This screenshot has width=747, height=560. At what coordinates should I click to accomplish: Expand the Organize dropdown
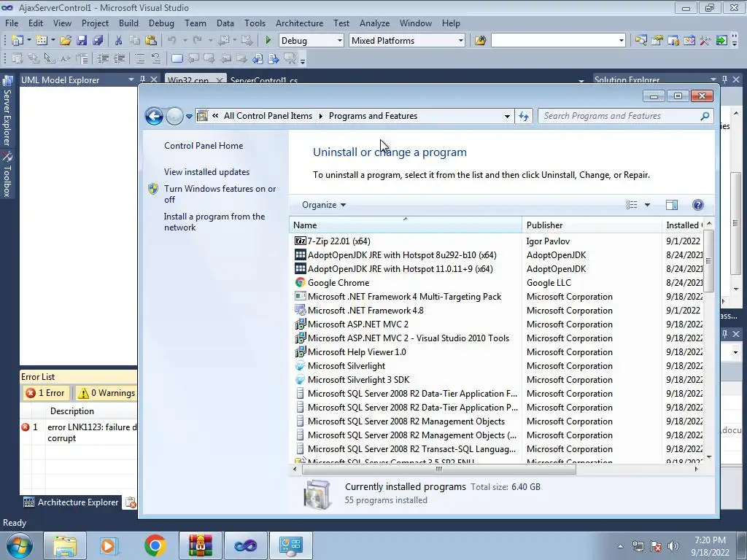pyautogui.click(x=323, y=205)
